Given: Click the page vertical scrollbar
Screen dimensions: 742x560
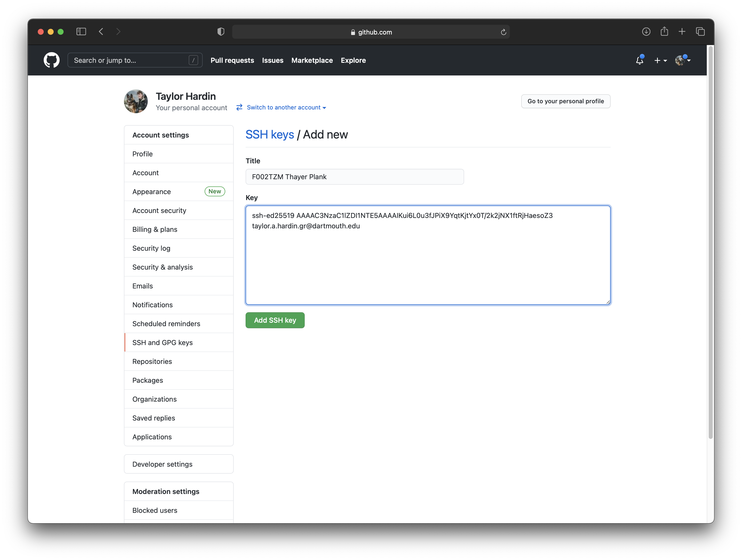Looking at the screenshot, I should click(x=710, y=242).
